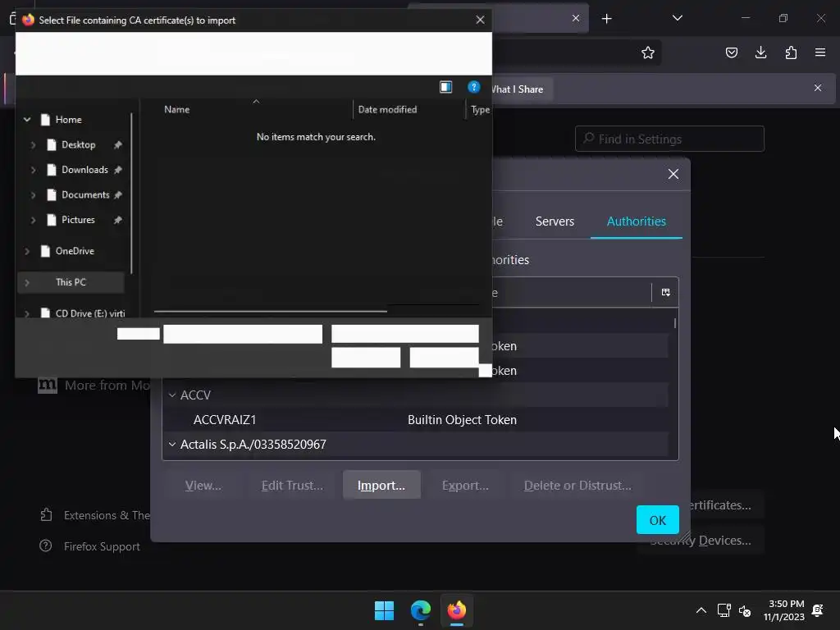Close the Certificate Manager dialog with X
Viewport: 840px width, 630px height.
[x=673, y=174]
